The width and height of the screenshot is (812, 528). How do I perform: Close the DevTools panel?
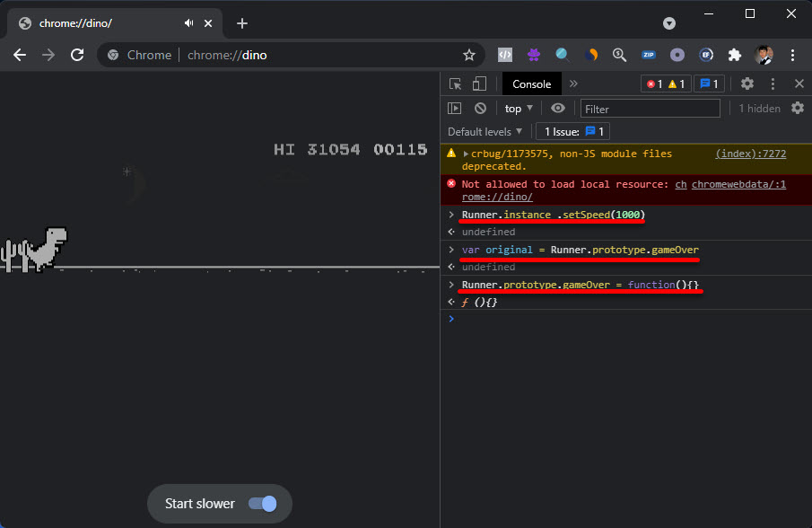coord(799,84)
